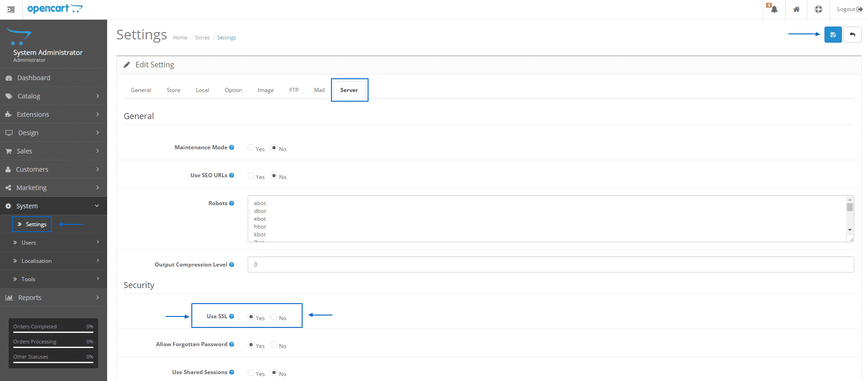Image resolution: width=868 pixels, height=381 pixels.
Task: Show help for Maintenance Mode
Action: (232, 147)
